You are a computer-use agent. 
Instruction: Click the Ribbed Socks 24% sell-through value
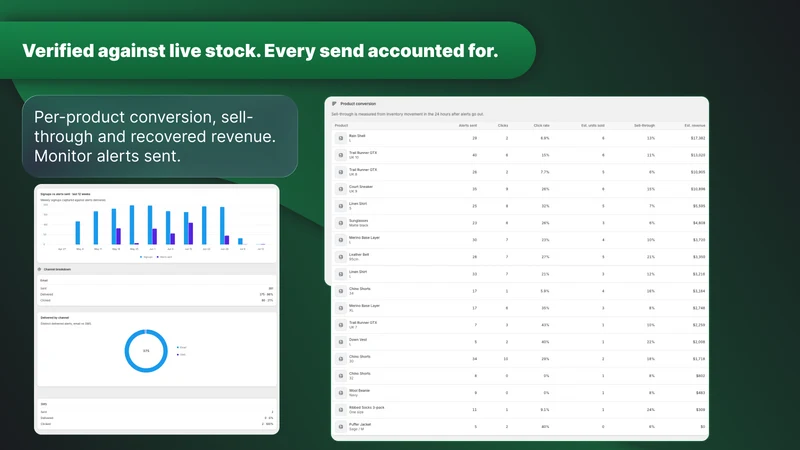tap(651, 410)
